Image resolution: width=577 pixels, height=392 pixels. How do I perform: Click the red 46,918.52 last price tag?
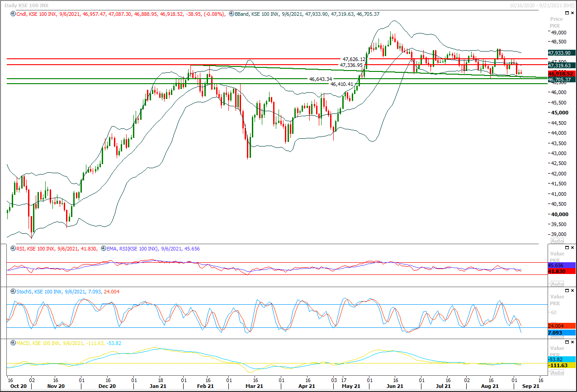point(561,74)
